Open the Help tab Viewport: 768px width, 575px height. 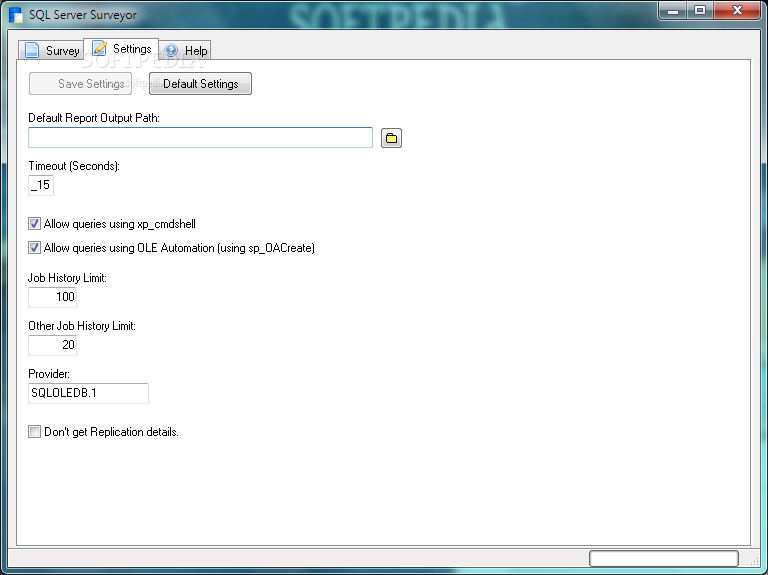pyautogui.click(x=185, y=50)
